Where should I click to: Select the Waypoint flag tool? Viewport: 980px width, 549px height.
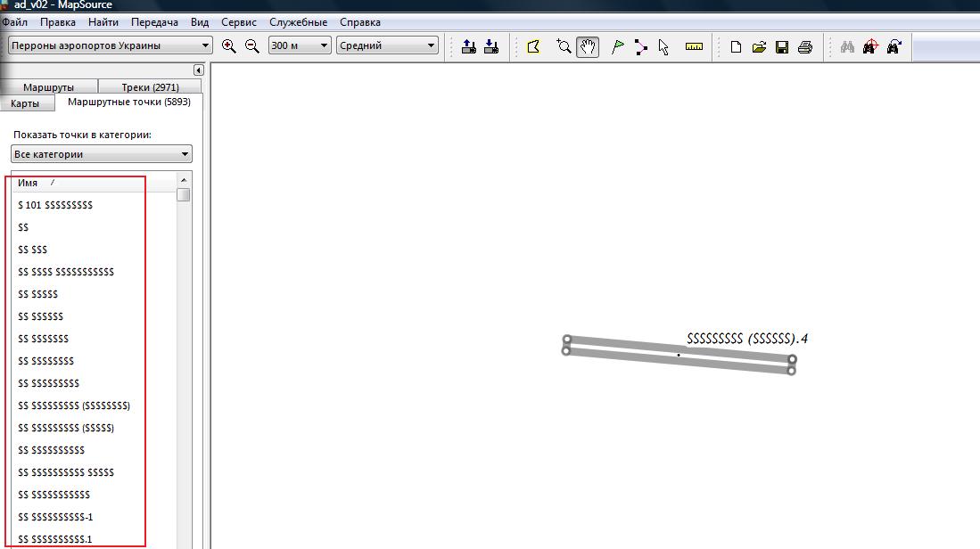tap(617, 47)
